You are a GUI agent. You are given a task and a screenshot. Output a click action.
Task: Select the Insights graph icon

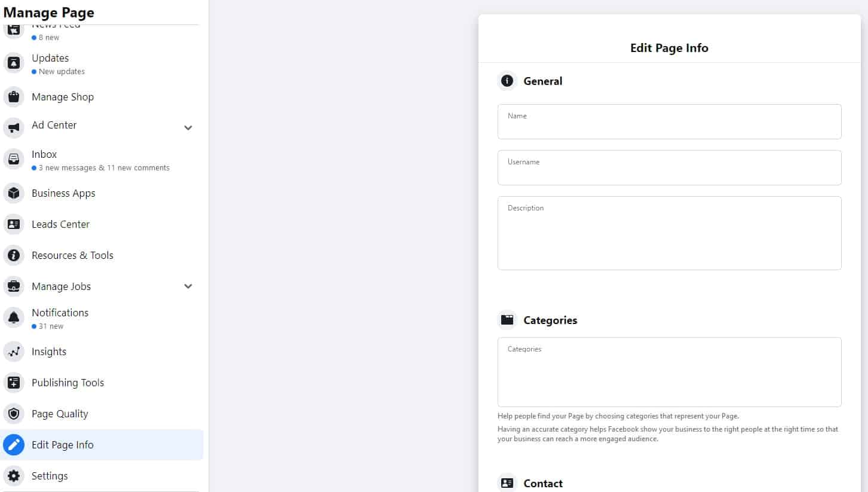click(14, 352)
